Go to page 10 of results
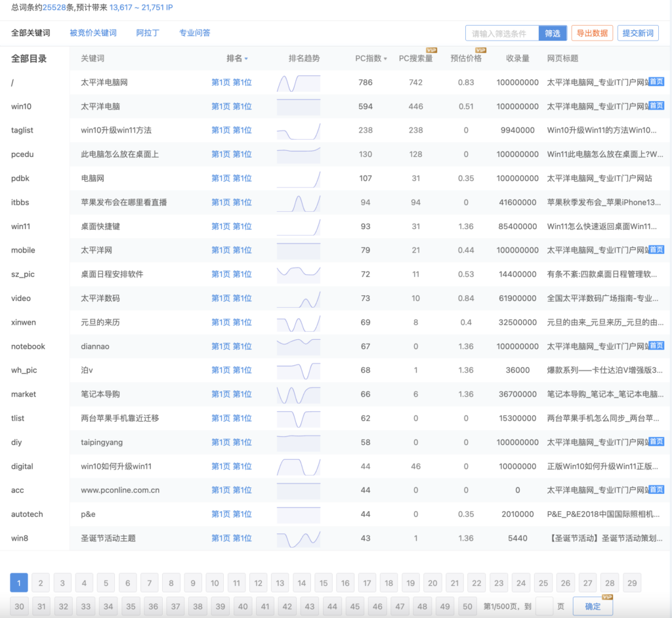This screenshot has width=672, height=618. tap(215, 583)
